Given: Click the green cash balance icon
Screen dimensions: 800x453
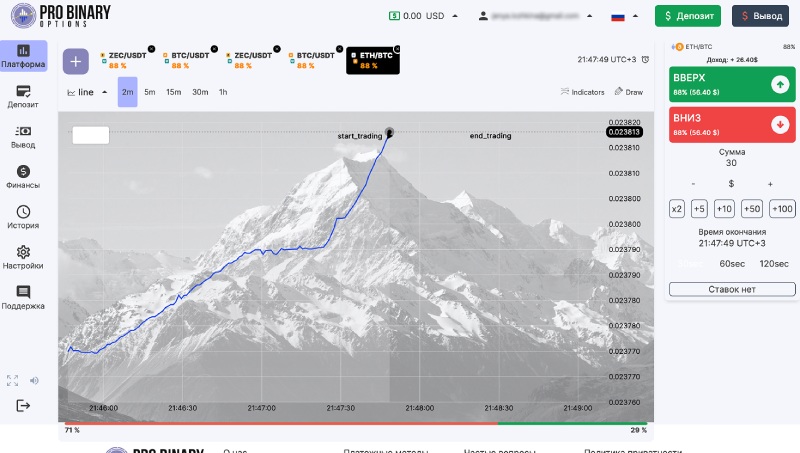Looking at the screenshot, I should click(394, 16).
